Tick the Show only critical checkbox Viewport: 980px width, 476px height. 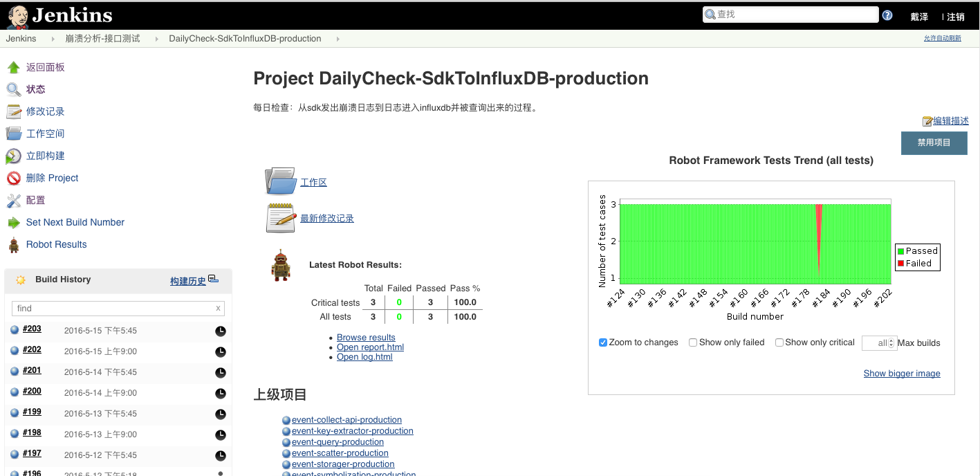pyautogui.click(x=779, y=342)
